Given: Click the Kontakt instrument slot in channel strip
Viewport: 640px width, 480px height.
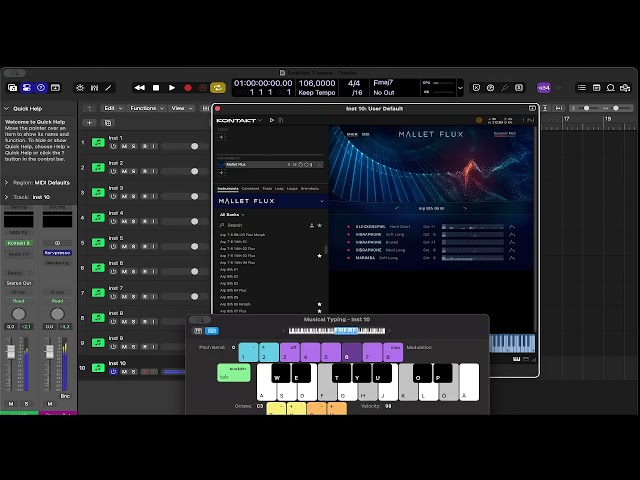Looking at the screenshot, I should [18, 243].
